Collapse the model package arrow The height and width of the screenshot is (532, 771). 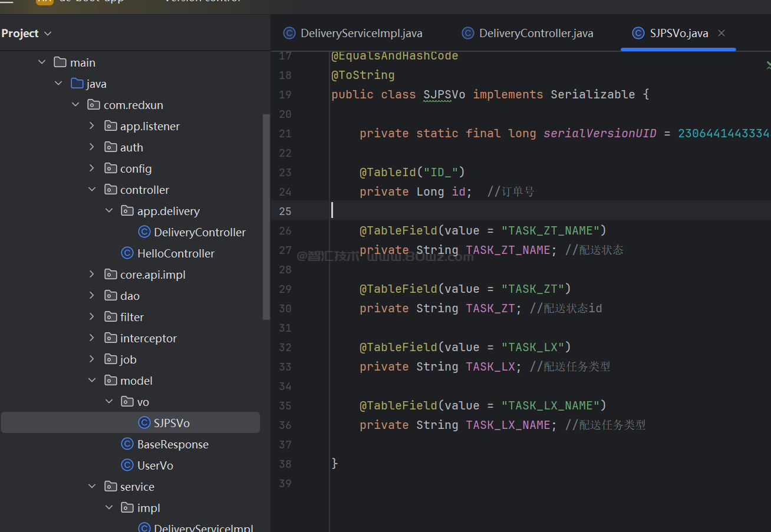91,381
